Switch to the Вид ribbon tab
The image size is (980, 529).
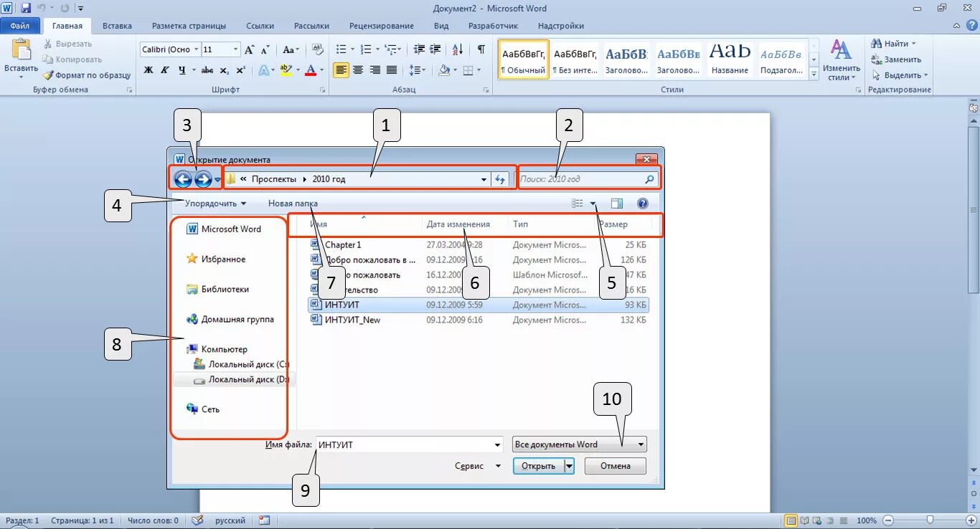pos(441,26)
